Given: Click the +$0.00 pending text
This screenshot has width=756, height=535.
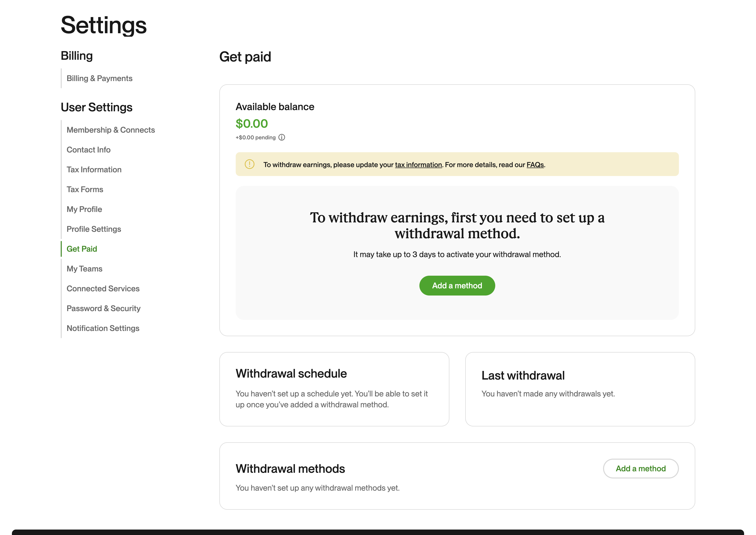Looking at the screenshot, I should (x=256, y=137).
